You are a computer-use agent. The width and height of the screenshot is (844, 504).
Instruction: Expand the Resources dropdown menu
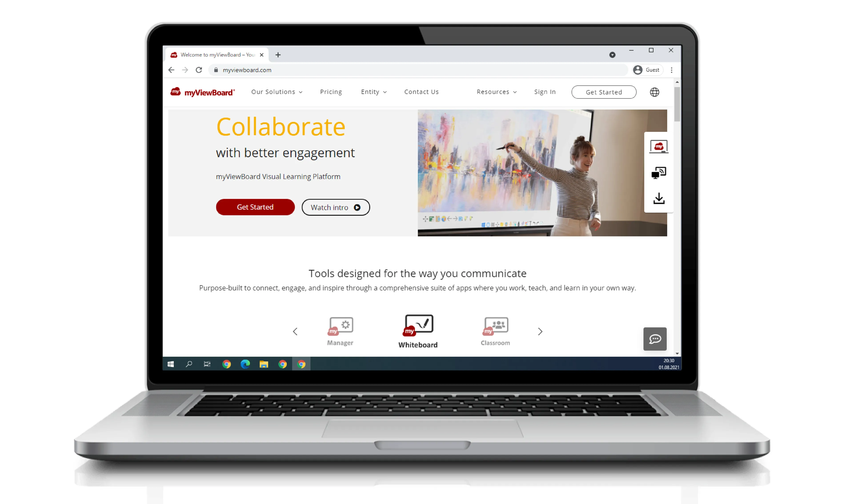click(496, 92)
